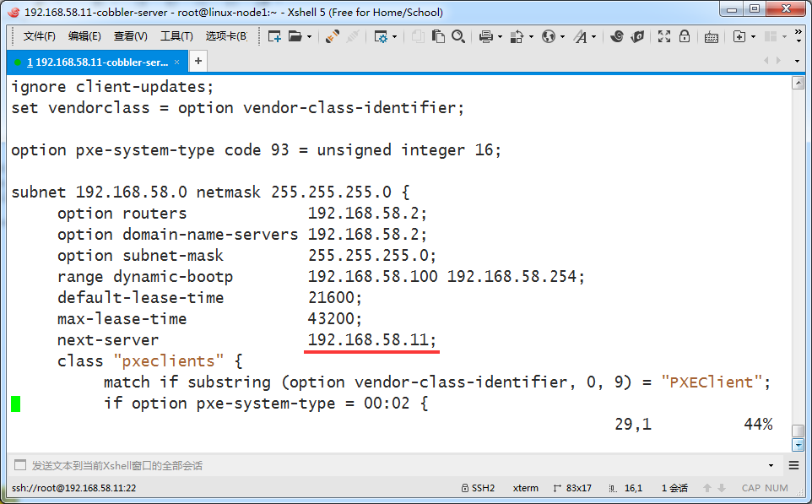Click the Encoding globe icon
Image resolution: width=812 pixels, height=504 pixels.
click(549, 36)
